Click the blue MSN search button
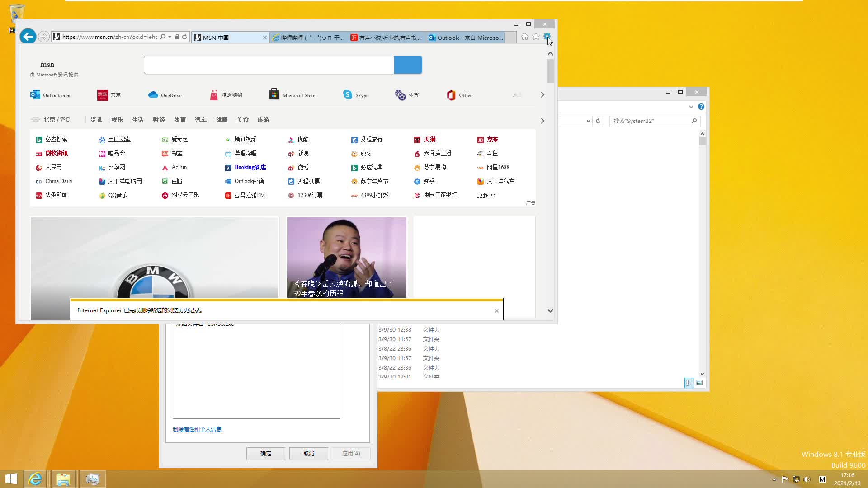 [x=408, y=65]
